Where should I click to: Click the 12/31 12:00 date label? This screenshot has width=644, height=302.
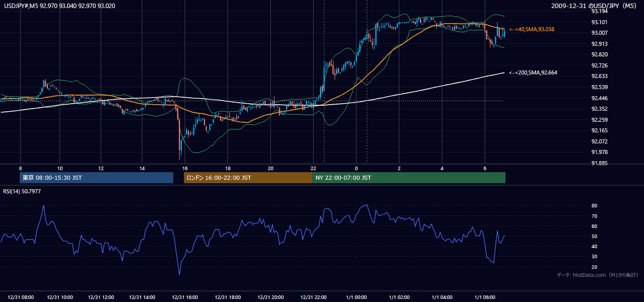(101, 297)
